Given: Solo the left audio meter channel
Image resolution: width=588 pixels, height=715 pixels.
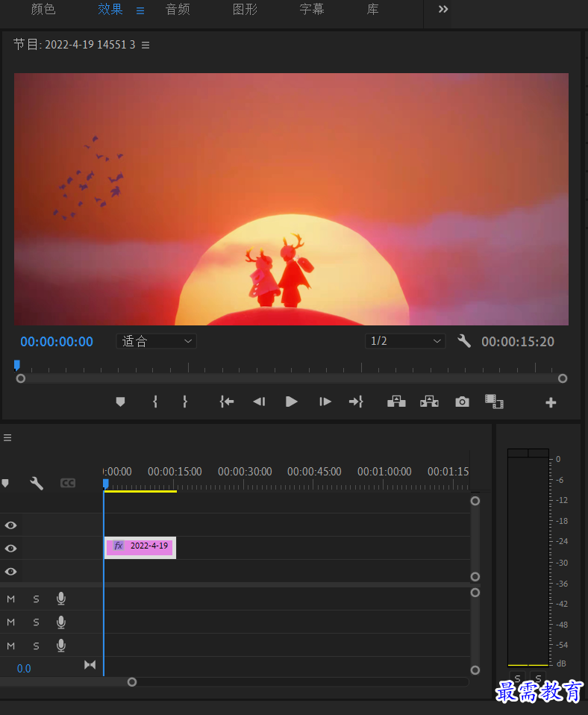Looking at the screenshot, I should pos(517,678).
